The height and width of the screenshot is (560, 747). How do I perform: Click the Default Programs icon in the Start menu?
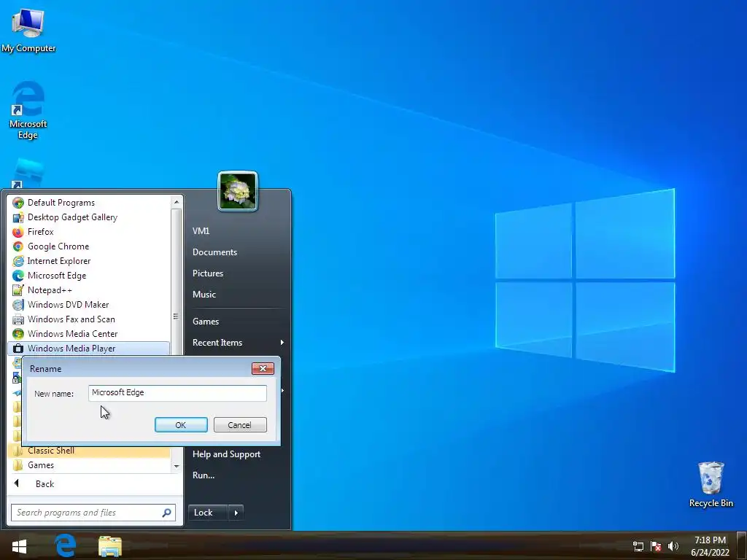pos(18,203)
